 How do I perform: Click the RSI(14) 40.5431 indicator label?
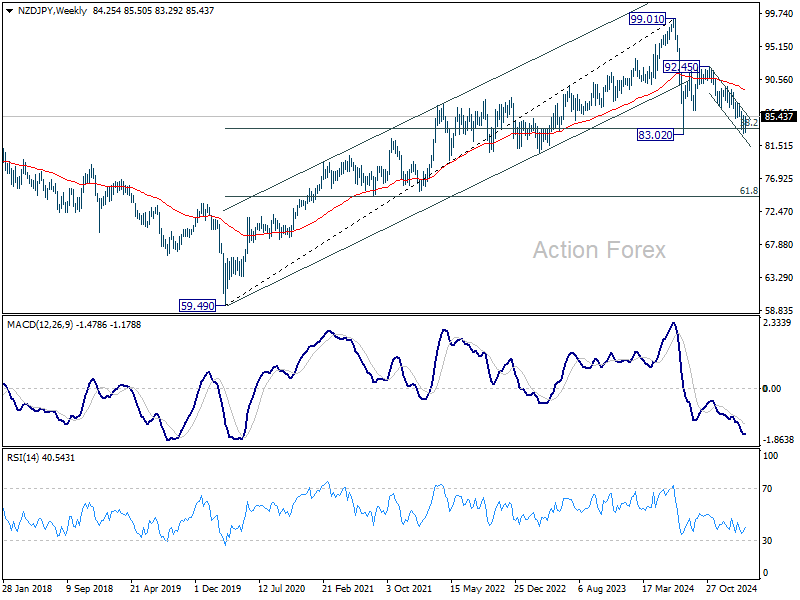[x=41, y=458]
